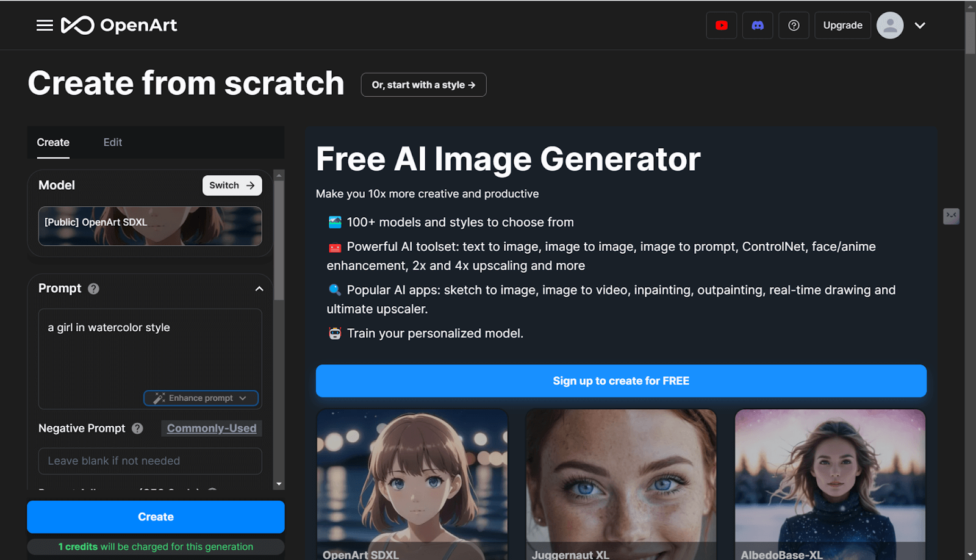Viewport: 976px width, 560px height.
Task: Expand the account dropdown chevron
Action: tap(920, 25)
